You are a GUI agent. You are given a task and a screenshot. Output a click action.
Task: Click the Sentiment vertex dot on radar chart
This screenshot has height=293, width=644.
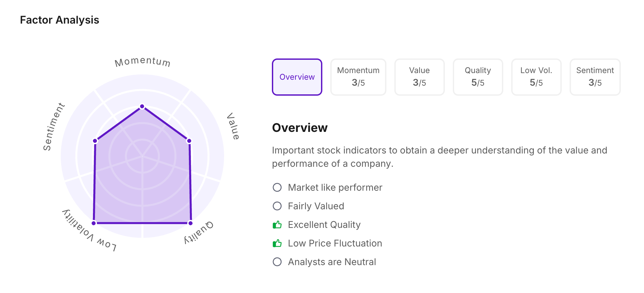(x=95, y=141)
